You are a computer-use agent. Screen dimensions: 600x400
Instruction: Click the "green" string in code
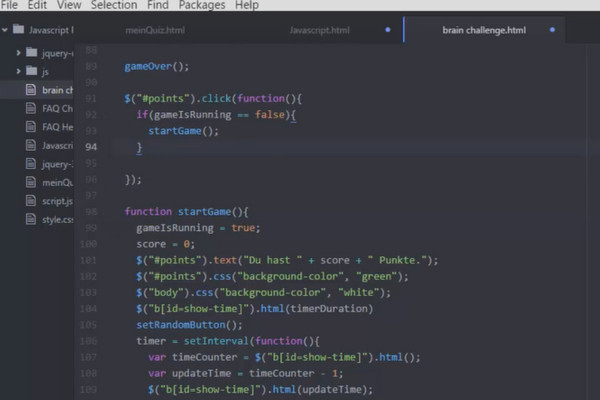tap(377, 276)
